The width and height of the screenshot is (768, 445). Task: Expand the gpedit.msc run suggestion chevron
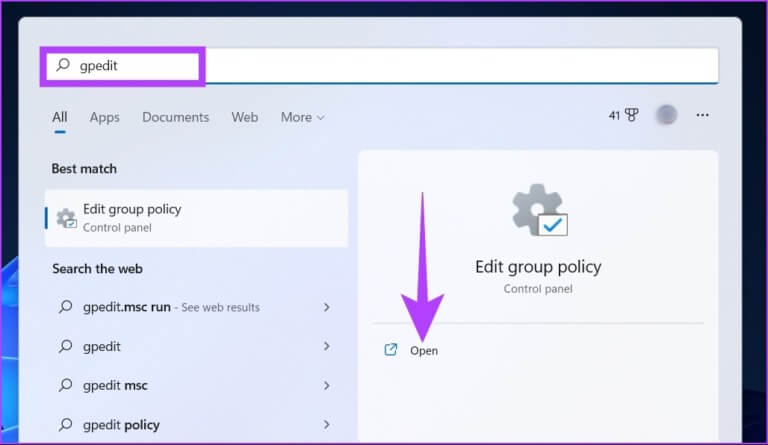(326, 307)
